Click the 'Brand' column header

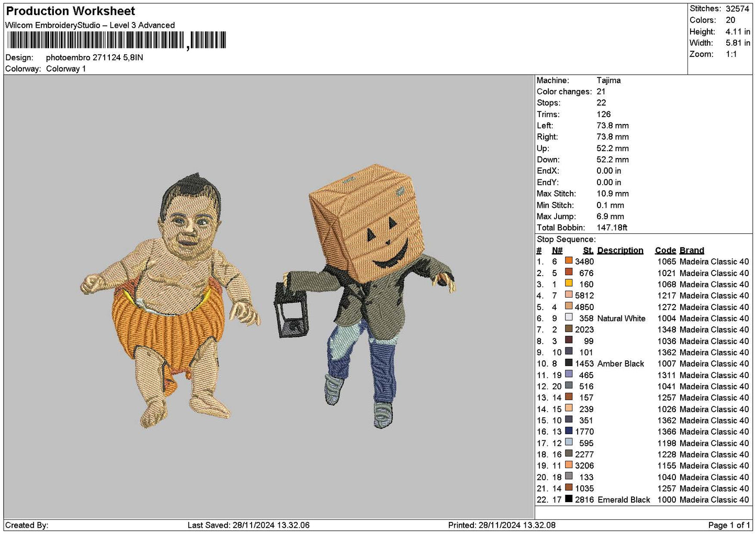[692, 251]
